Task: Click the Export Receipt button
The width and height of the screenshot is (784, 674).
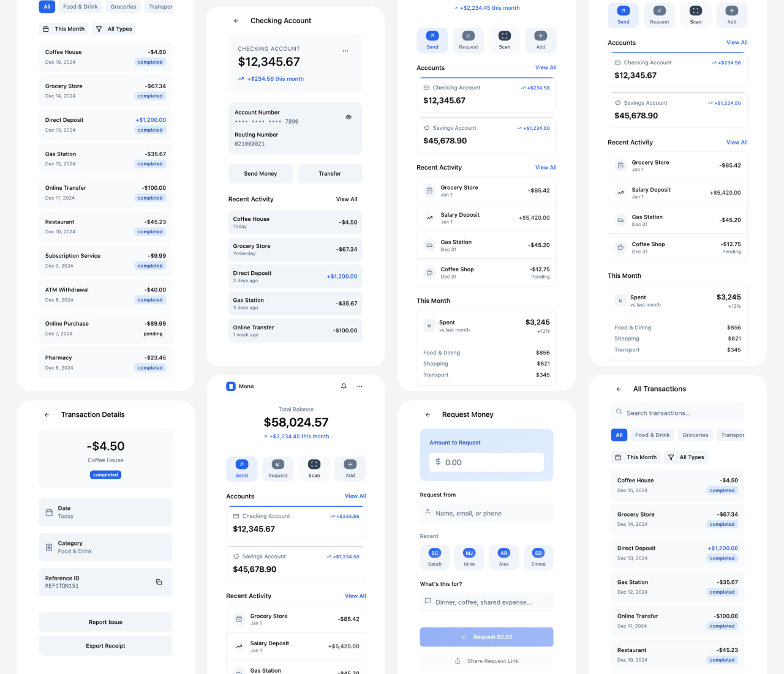Action: coord(106,646)
